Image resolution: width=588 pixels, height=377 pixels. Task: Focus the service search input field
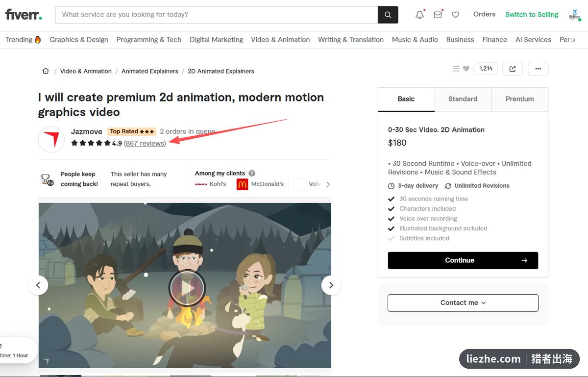click(x=217, y=15)
